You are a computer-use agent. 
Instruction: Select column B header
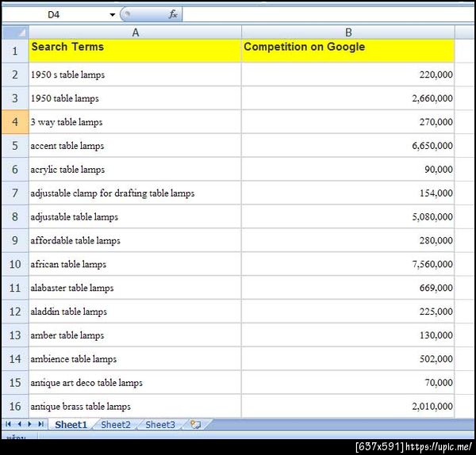click(348, 32)
